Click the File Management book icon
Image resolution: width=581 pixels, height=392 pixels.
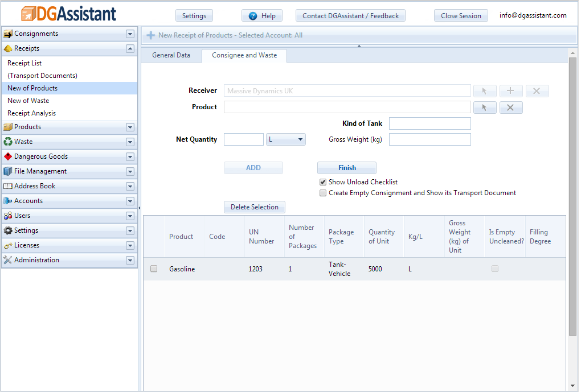pyautogui.click(x=8, y=171)
